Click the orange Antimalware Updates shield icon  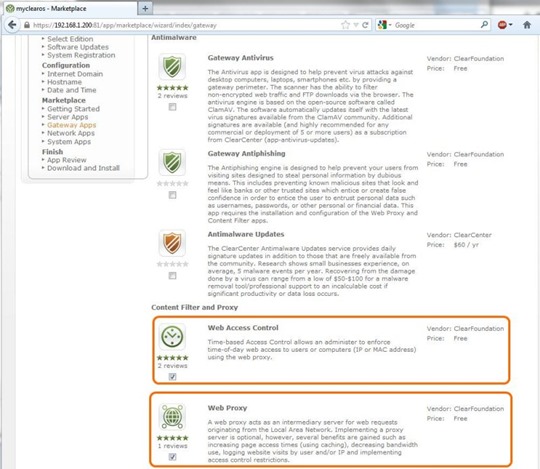[172, 243]
